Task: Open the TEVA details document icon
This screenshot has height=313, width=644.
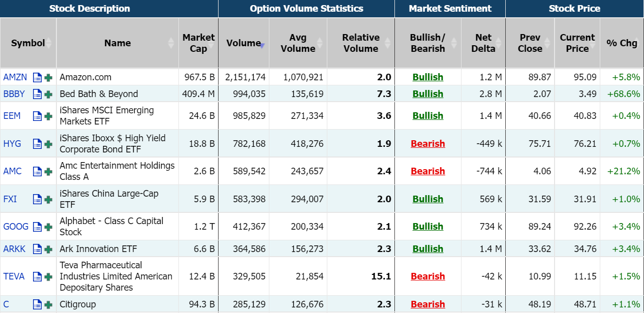Action: tap(37, 277)
